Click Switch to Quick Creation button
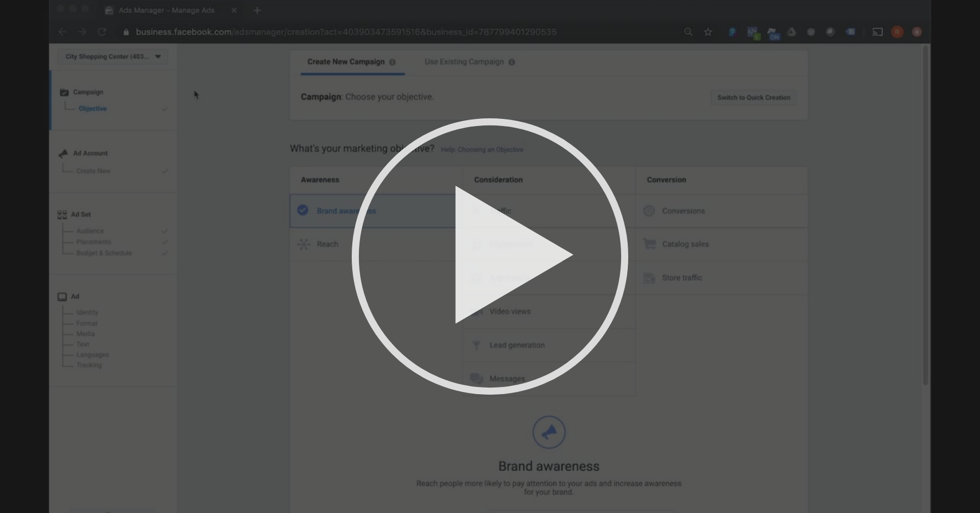The height and width of the screenshot is (513, 980). [x=754, y=97]
